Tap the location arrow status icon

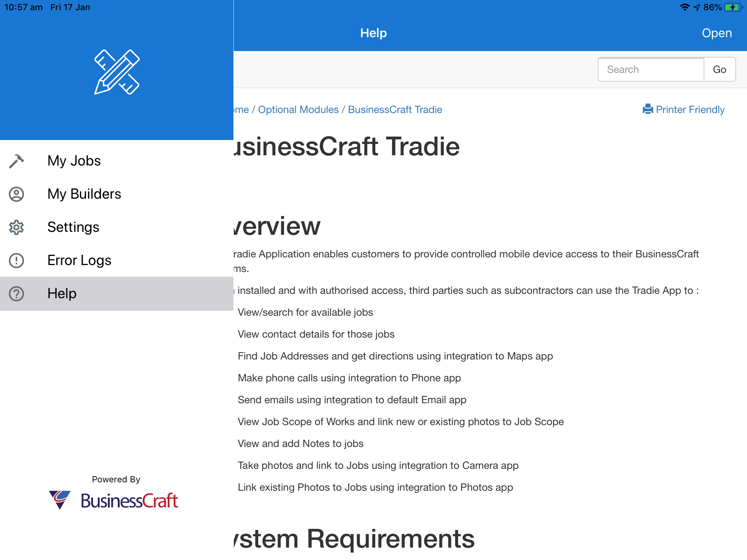[697, 7]
